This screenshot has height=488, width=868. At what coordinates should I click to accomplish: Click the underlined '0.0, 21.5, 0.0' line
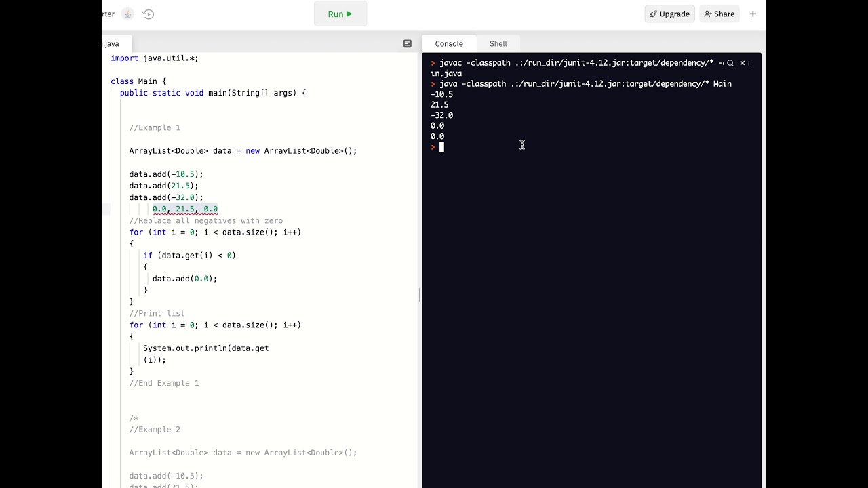(x=185, y=209)
